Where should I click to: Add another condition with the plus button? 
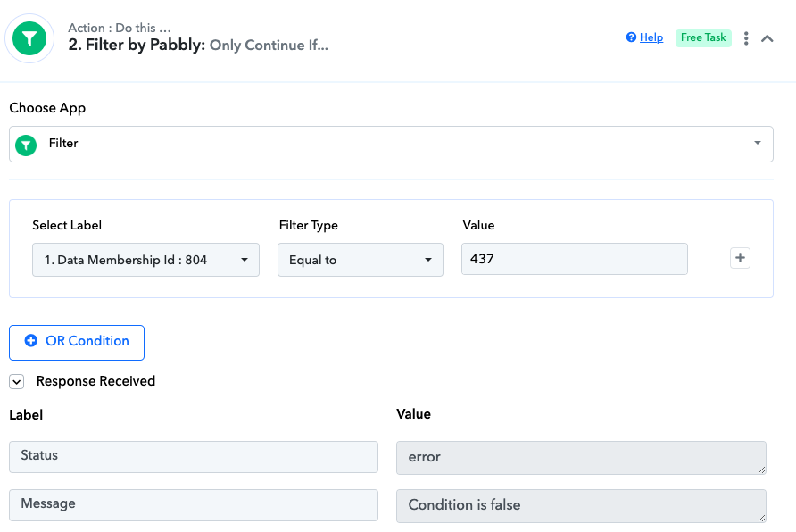click(x=740, y=258)
